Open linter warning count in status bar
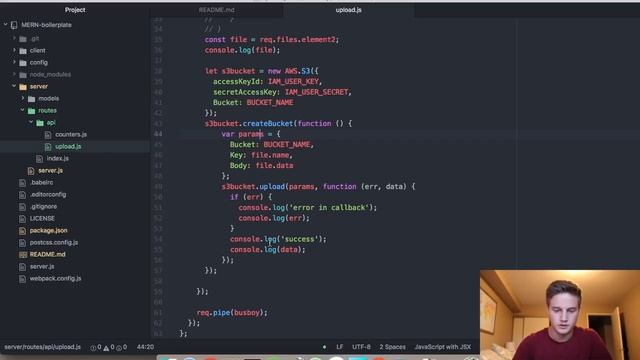This screenshot has width=640, height=360. 109,347
